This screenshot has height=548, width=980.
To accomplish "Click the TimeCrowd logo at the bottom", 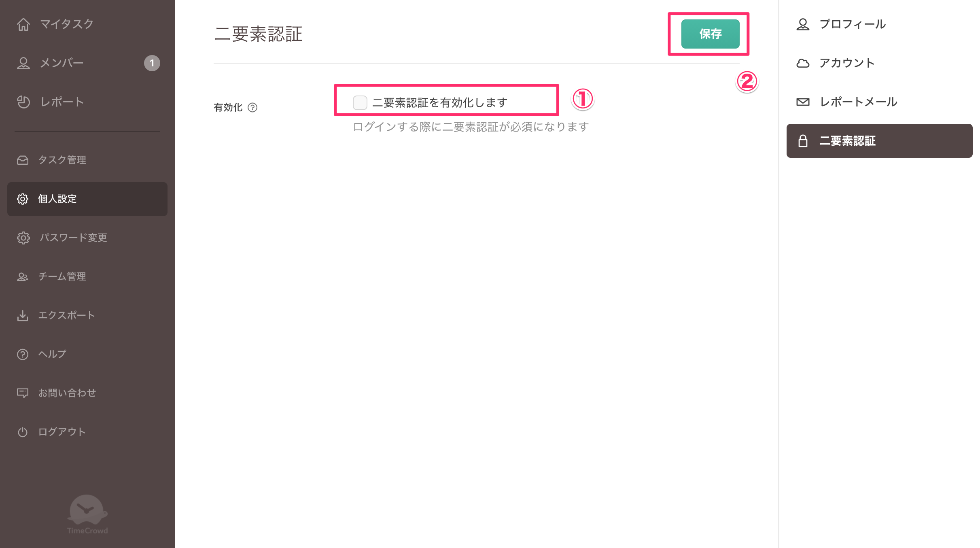I will pyautogui.click(x=87, y=514).
